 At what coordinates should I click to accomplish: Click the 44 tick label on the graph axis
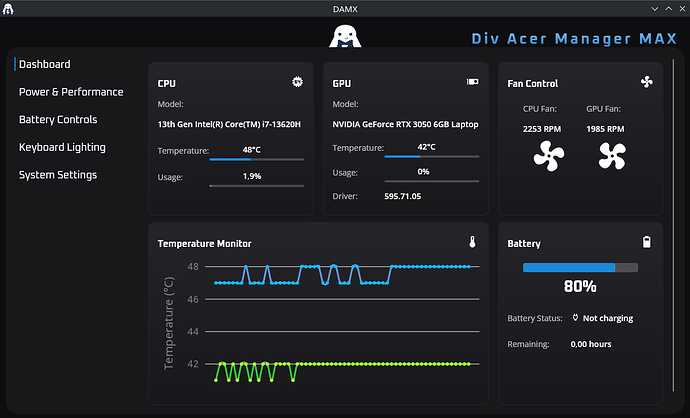(x=193, y=332)
